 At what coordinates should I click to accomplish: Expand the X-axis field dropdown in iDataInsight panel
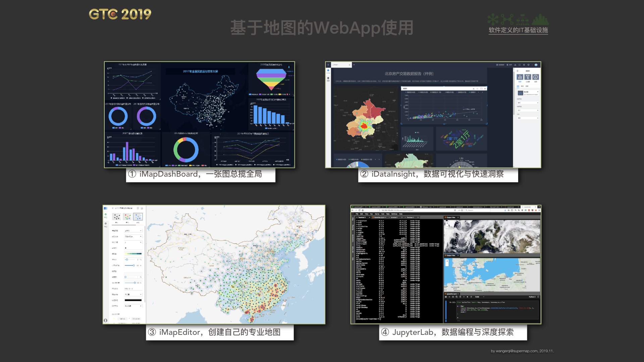click(x=528, y=103)
